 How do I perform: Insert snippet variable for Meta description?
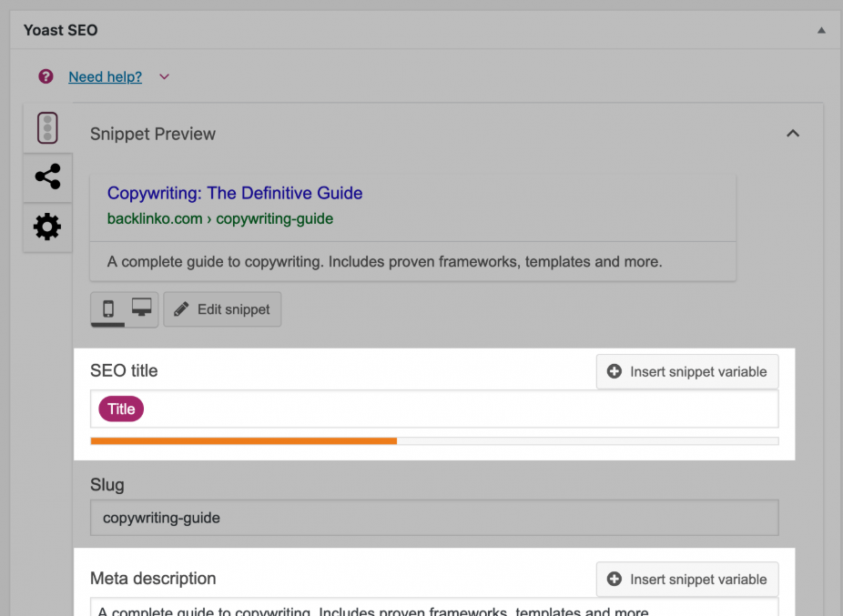click(x=687, y=579)
